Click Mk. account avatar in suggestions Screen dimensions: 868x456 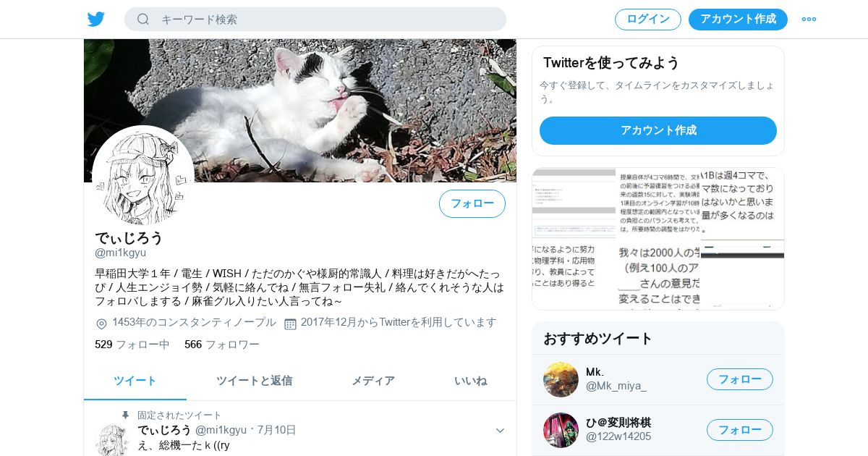click(561, 379)
